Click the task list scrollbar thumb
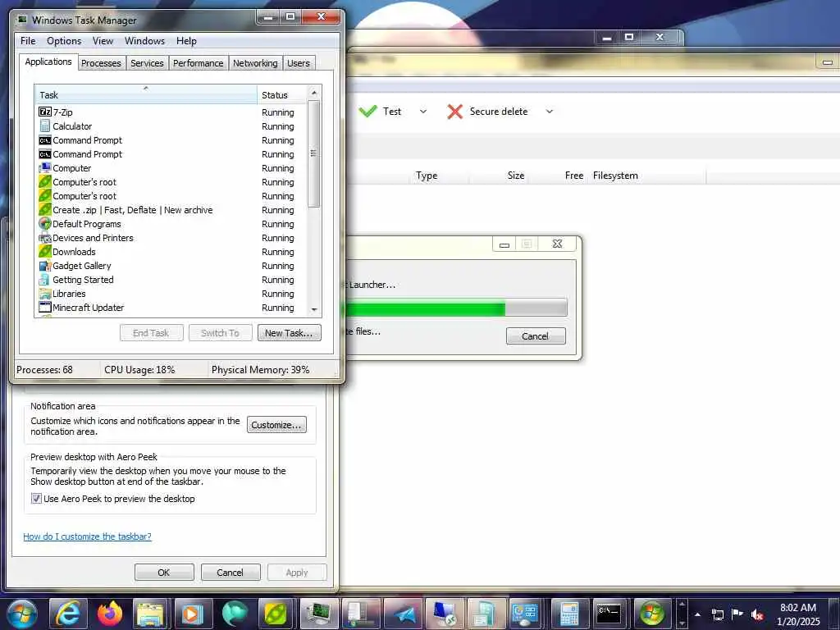The image size is (840, 630). pyautogui.click(x=314, y=153)
